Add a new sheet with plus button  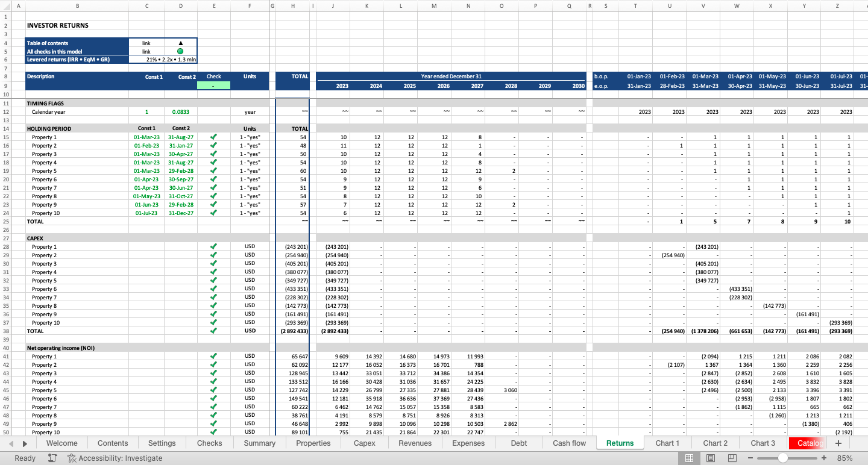tap(838, 443)
